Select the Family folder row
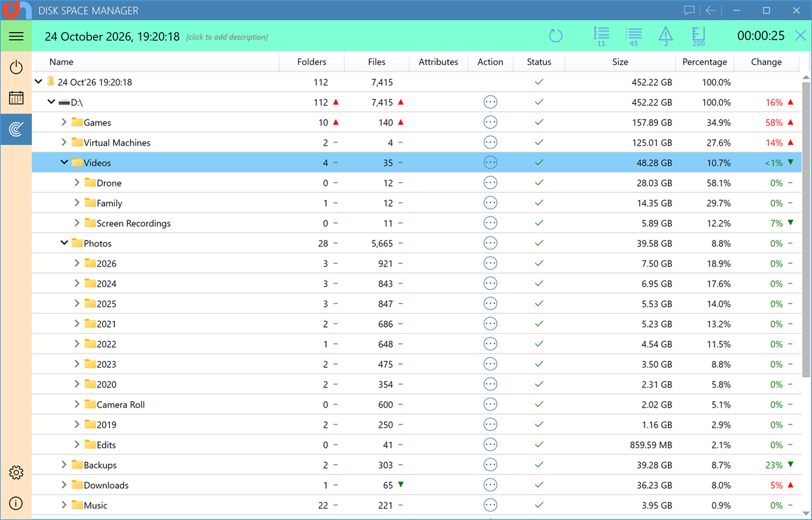 click(x=416, y=203)
